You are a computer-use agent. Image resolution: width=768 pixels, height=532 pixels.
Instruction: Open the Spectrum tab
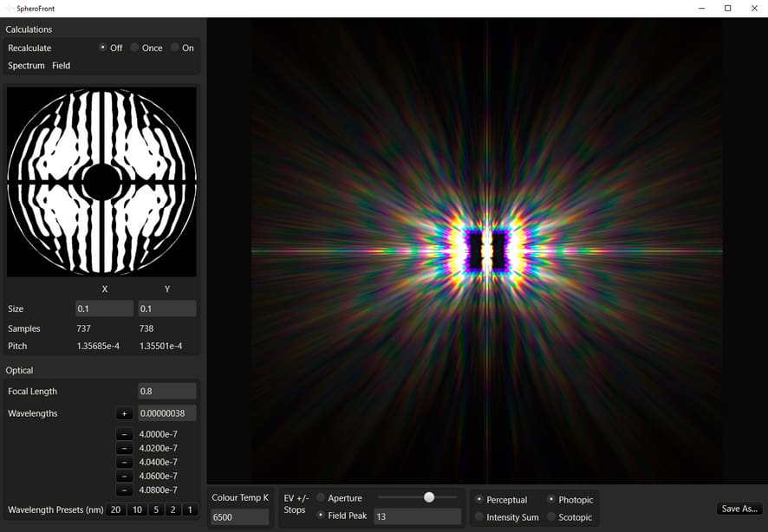(x=26, y=65)
